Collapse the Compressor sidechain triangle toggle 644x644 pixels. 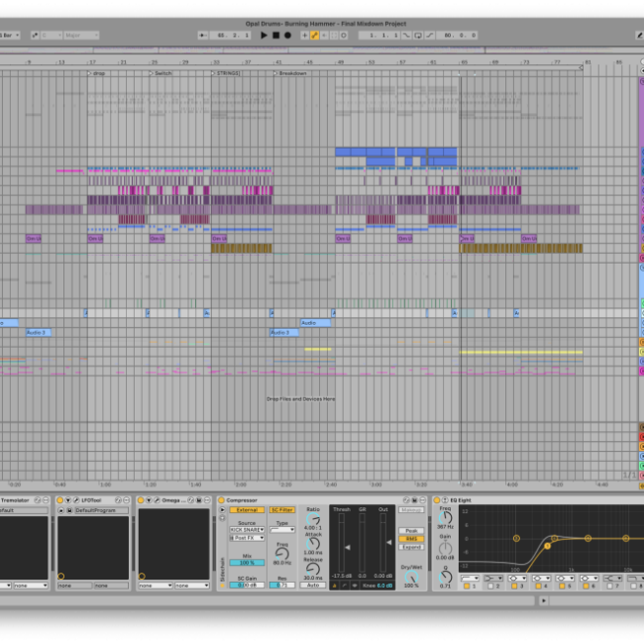point(220,510)
